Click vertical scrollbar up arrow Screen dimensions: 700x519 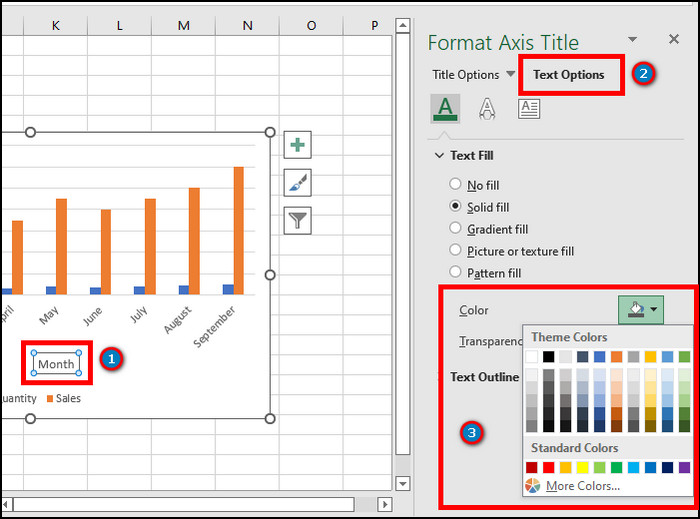pos(403,25)
